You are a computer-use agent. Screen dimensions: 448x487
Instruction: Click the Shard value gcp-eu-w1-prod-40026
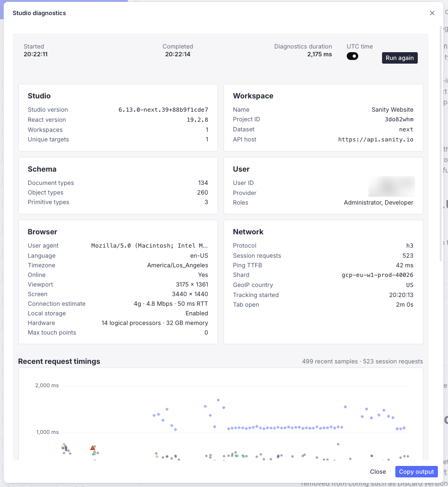coord(377,275)
